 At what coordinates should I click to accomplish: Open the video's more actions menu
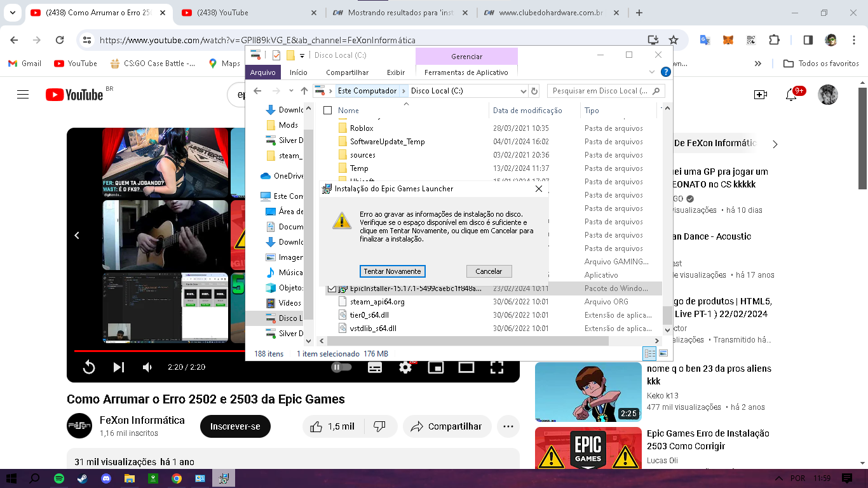click(508, 426)
